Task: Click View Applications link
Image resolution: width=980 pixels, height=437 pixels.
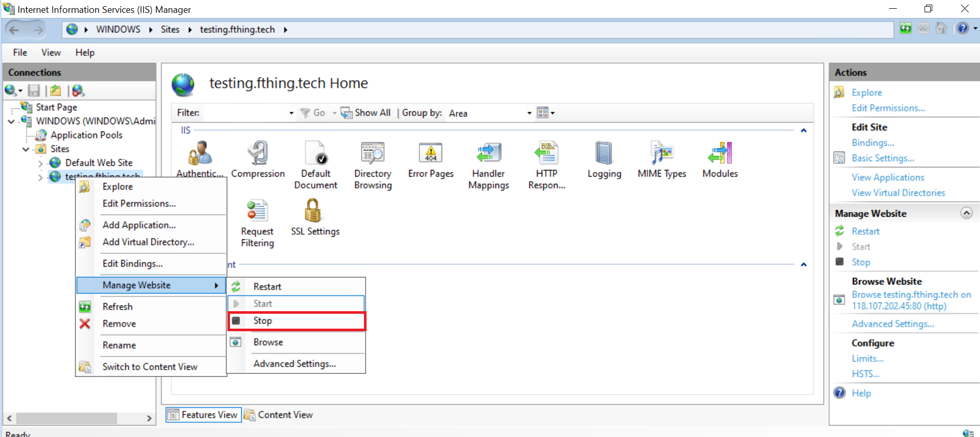Action: (x=888, y=177)
